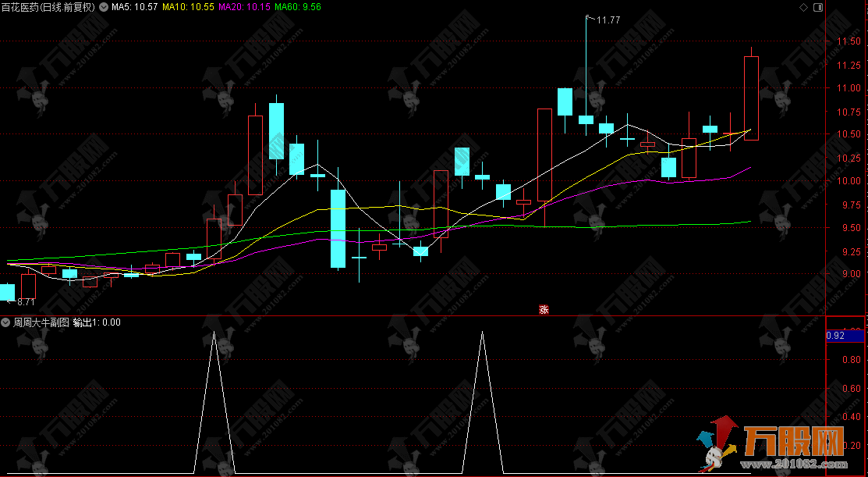
Task: Click the 8.71 low price label
Action: 26,301
